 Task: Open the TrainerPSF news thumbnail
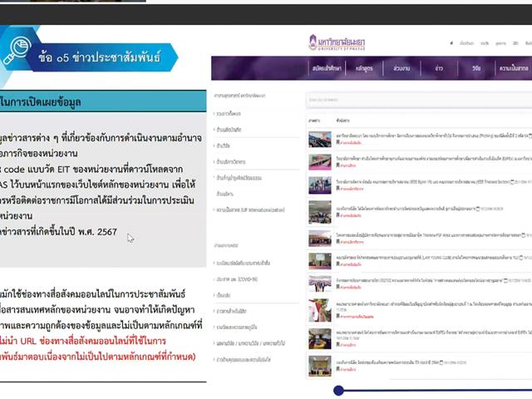pyautogui.click(x=320, y=239)
